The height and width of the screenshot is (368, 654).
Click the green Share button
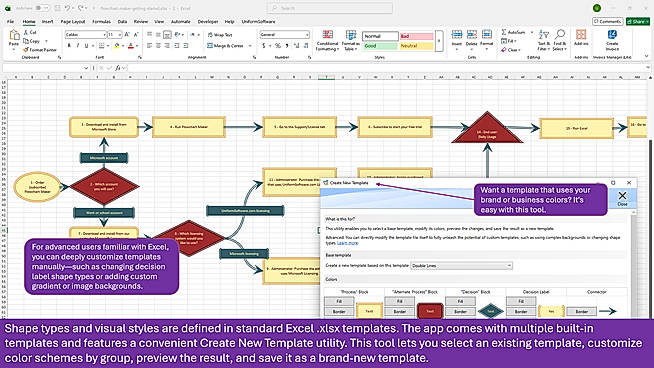tap(638, 21)
